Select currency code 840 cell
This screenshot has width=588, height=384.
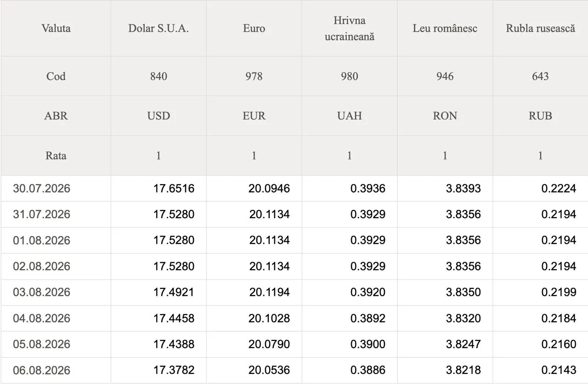(x=158, y=76)
